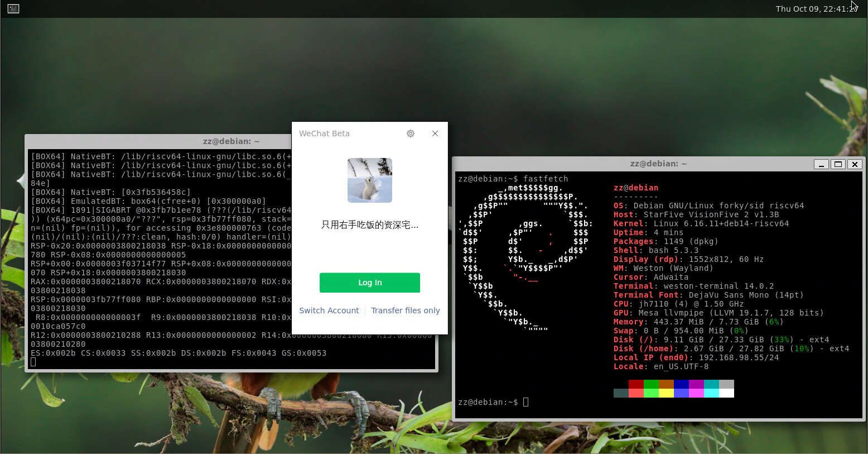
Task: Click the white color block
Action: pyautogui.click(x=726, y=393)
